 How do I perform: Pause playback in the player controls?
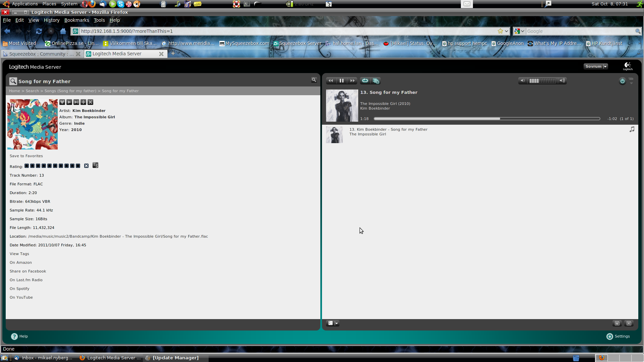tap(341, 81)
